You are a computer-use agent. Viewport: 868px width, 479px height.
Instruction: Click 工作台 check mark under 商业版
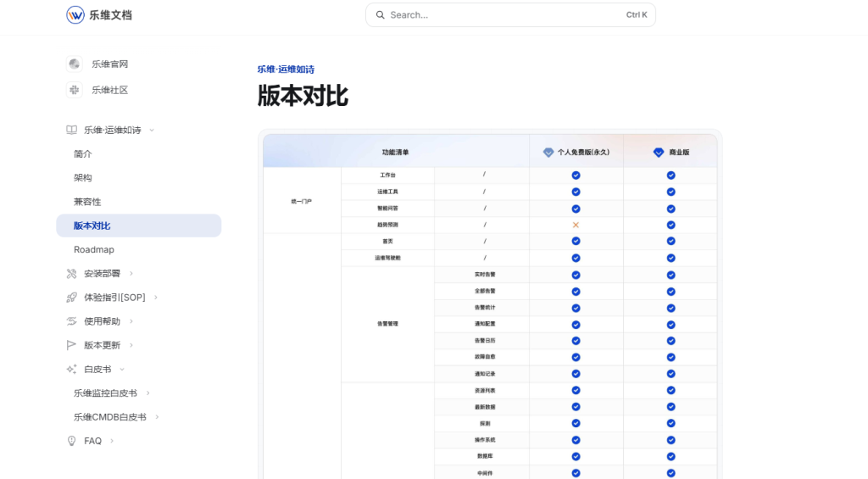(x=671, y=175)
